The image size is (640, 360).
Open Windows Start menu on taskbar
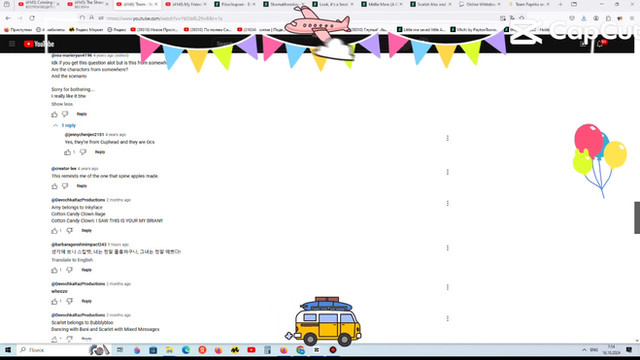(8, 350)
